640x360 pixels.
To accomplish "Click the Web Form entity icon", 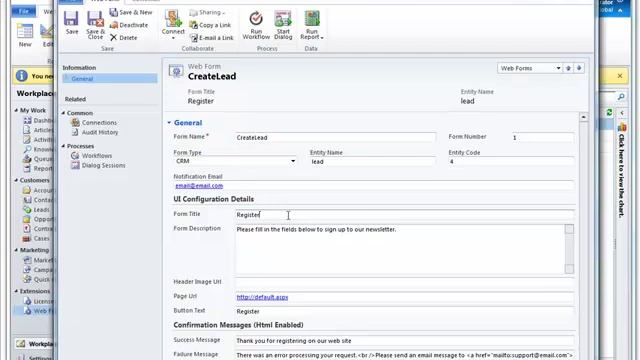I will coord(176,71).
